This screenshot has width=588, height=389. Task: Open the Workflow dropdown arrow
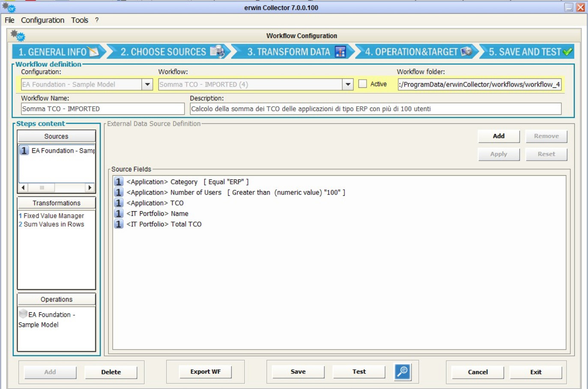click(x=348, y=84)
